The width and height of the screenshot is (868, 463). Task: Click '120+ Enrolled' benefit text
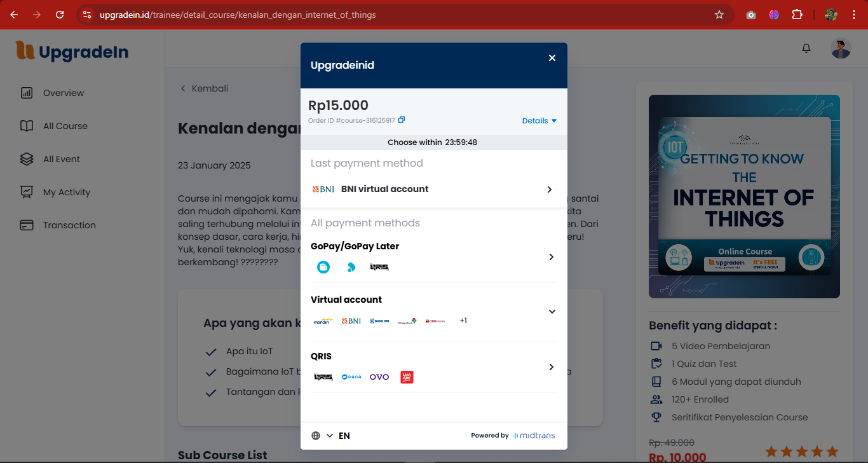(x=700, y=399)
